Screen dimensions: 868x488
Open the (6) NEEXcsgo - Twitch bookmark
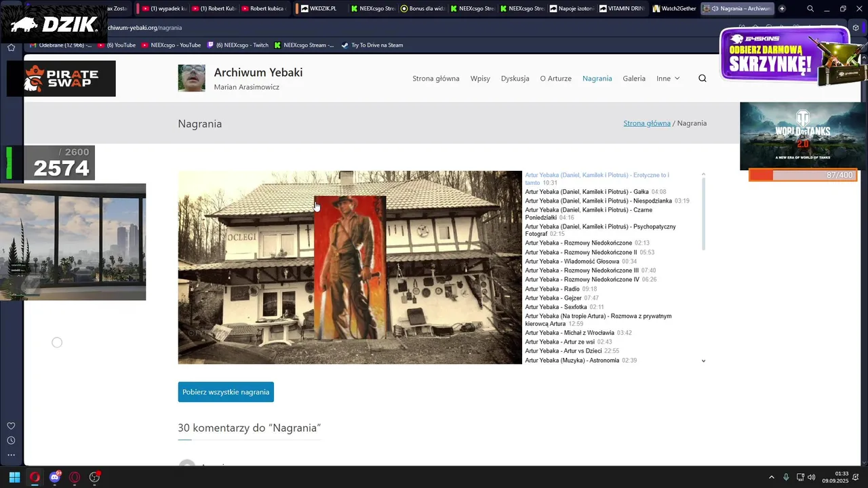237,45
